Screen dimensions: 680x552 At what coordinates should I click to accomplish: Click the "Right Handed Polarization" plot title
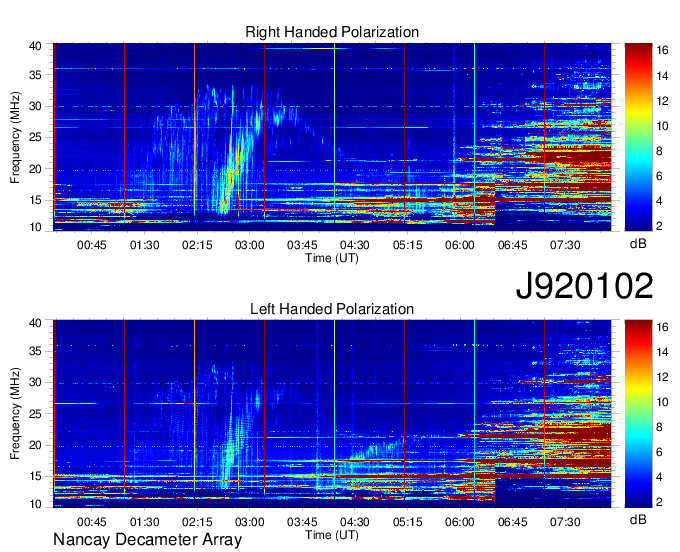(332, 32)
